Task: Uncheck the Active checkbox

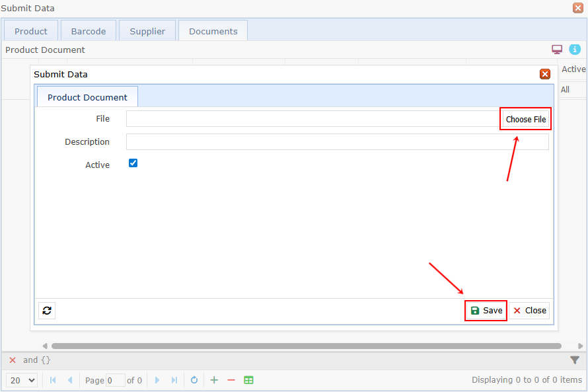Action: 133,163
